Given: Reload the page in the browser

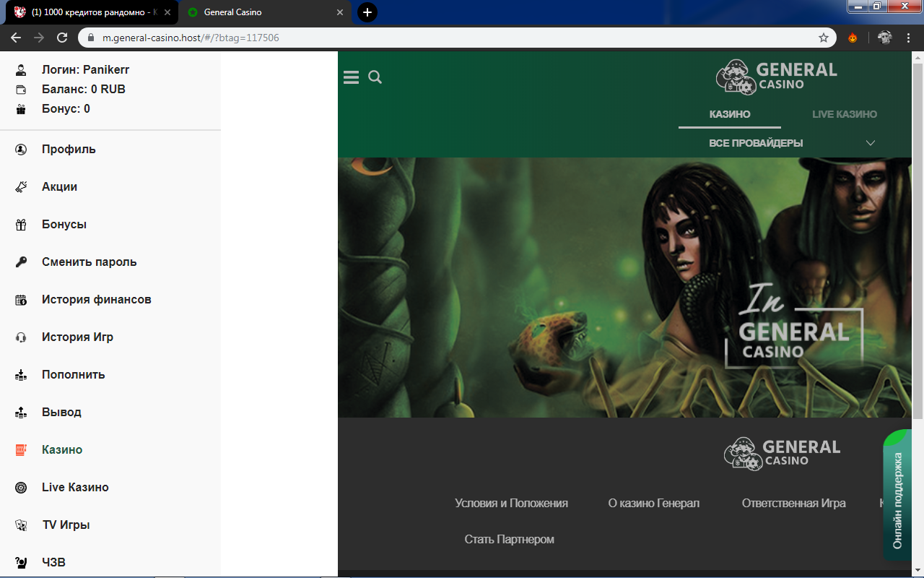Looking at the screenshot, I should click(x=62, y=38).
